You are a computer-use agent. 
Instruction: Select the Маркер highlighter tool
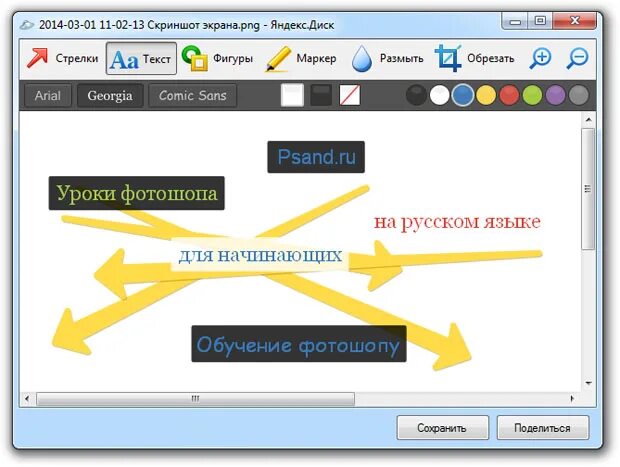point(301,59)
